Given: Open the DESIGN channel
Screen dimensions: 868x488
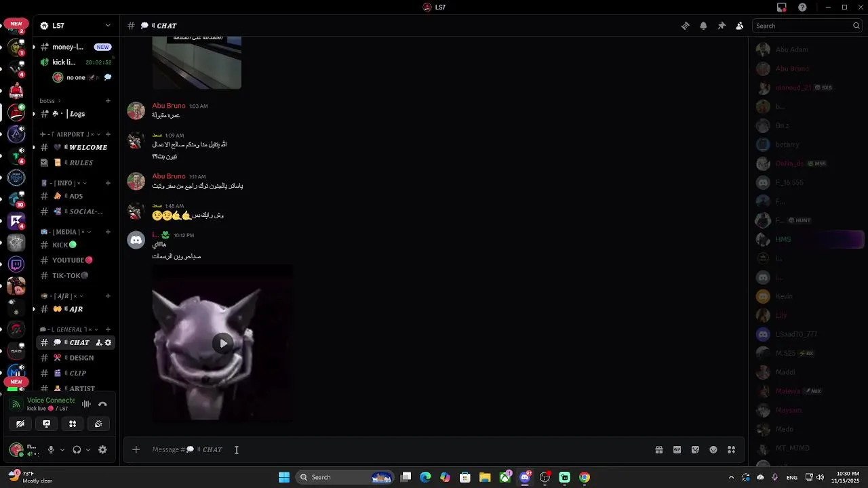Looking at the screenshot, I should point(75,358).
